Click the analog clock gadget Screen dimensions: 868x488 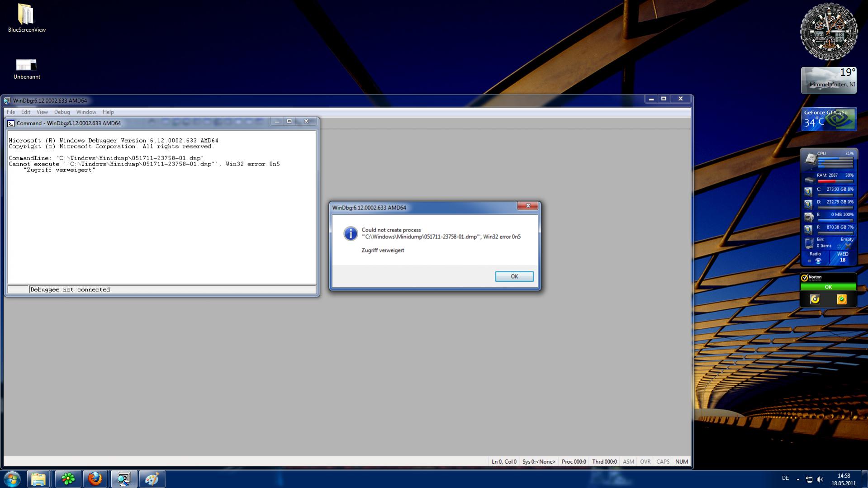coord(829,32)
